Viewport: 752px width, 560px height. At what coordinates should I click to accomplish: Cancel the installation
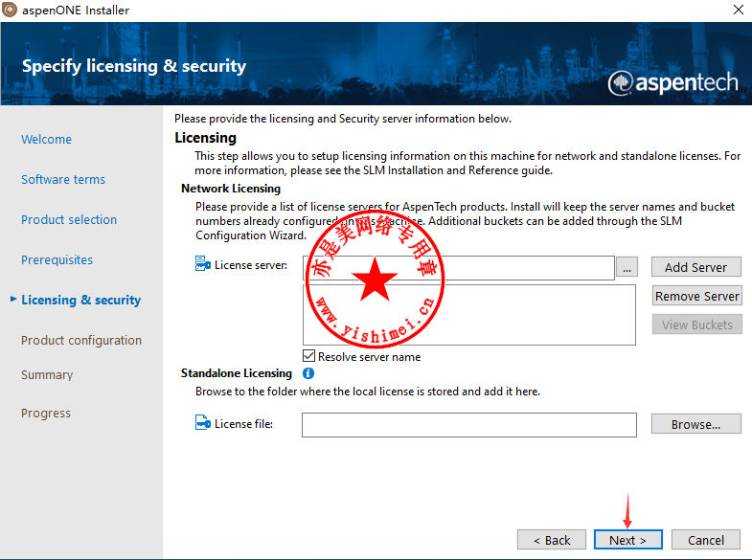pos(705,540)
